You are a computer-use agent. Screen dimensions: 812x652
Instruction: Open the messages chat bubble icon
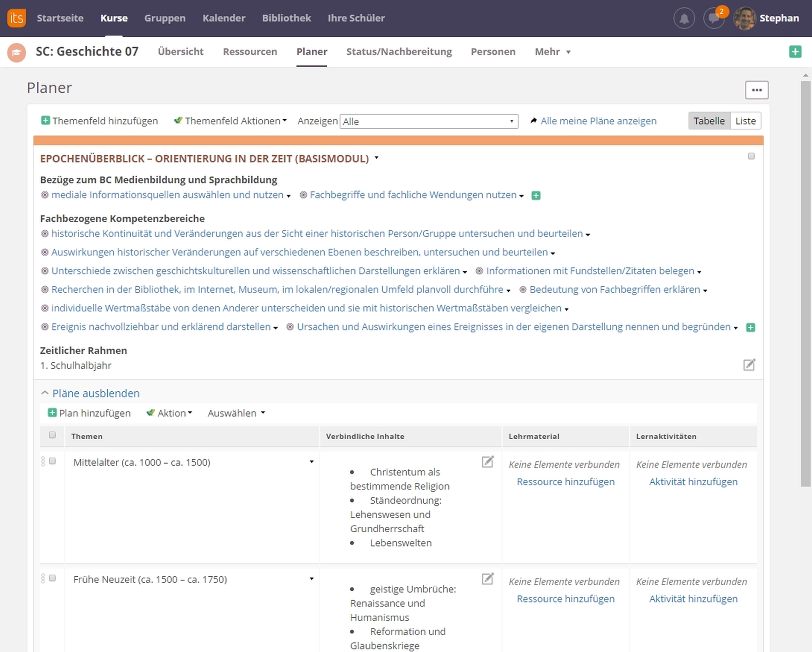tap(714, 18)
